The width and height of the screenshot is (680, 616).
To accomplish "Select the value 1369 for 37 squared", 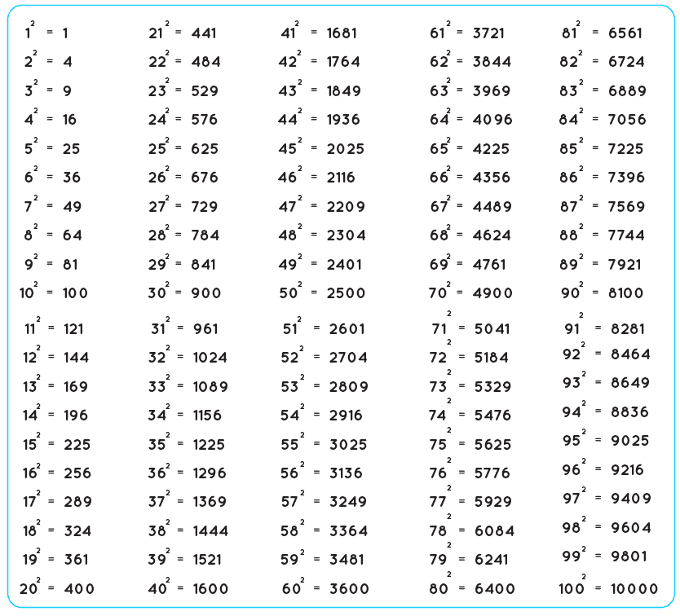I will 210,502.
